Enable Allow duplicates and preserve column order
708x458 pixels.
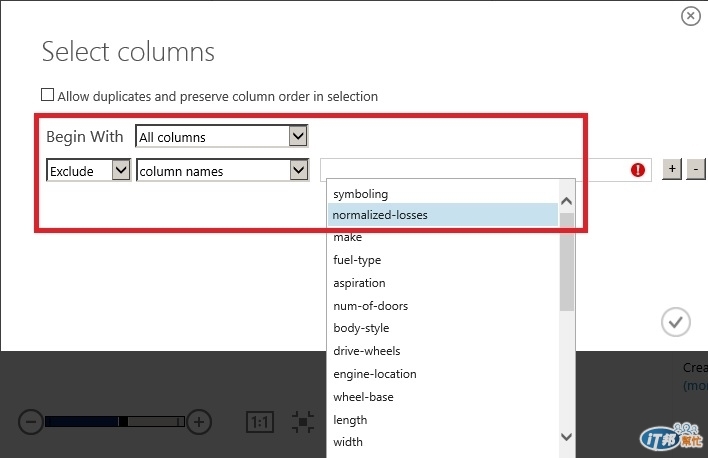tap(47, 96)
